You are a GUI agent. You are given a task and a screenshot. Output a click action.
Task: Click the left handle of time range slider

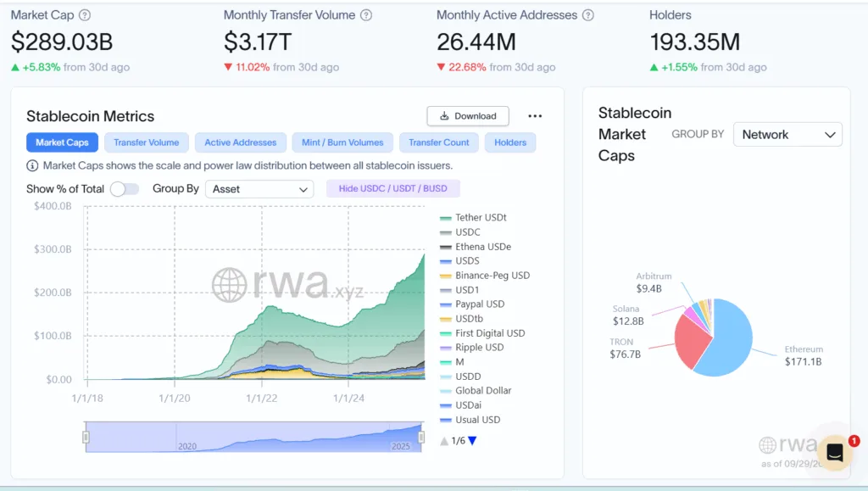point(86,437)
